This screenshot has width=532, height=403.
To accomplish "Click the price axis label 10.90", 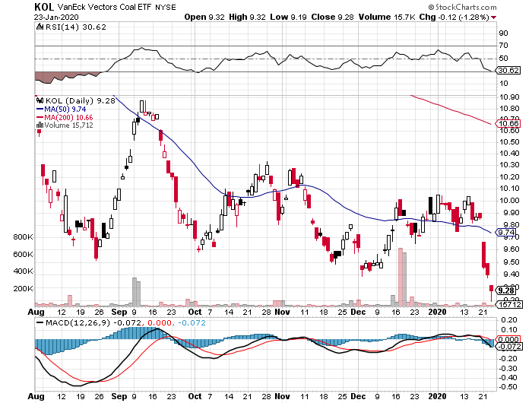I will coord(509,97).
